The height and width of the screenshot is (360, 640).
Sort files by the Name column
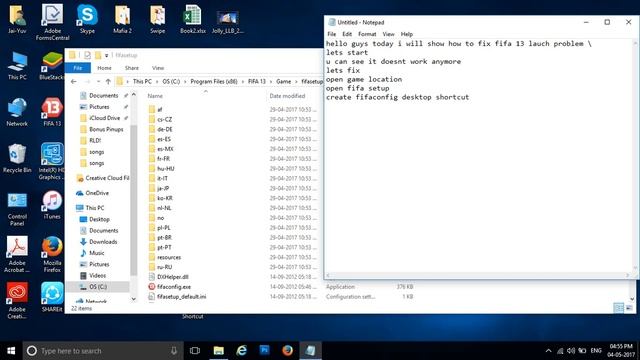[x=155, y=96]
